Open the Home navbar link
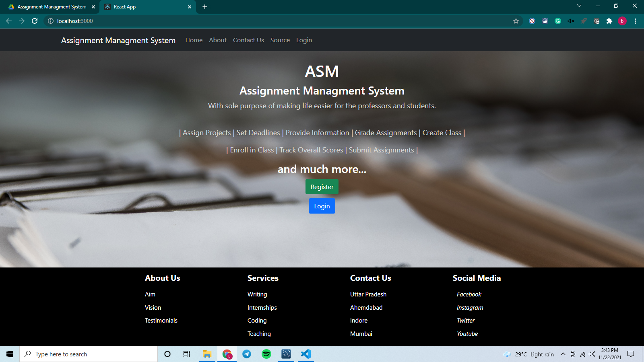The height and width of the screenshot is (362, 644). coord(194,40)
